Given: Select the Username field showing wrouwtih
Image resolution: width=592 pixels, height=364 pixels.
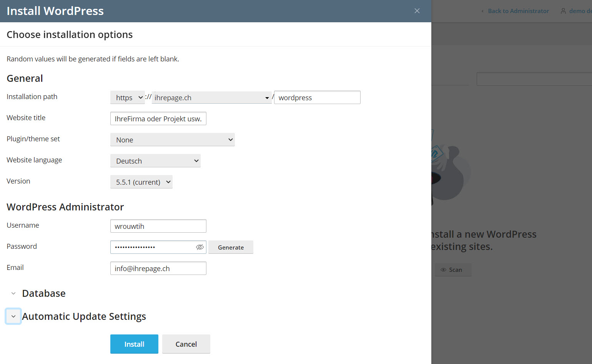Looking at the screenshot, I should tap(158, 226).
